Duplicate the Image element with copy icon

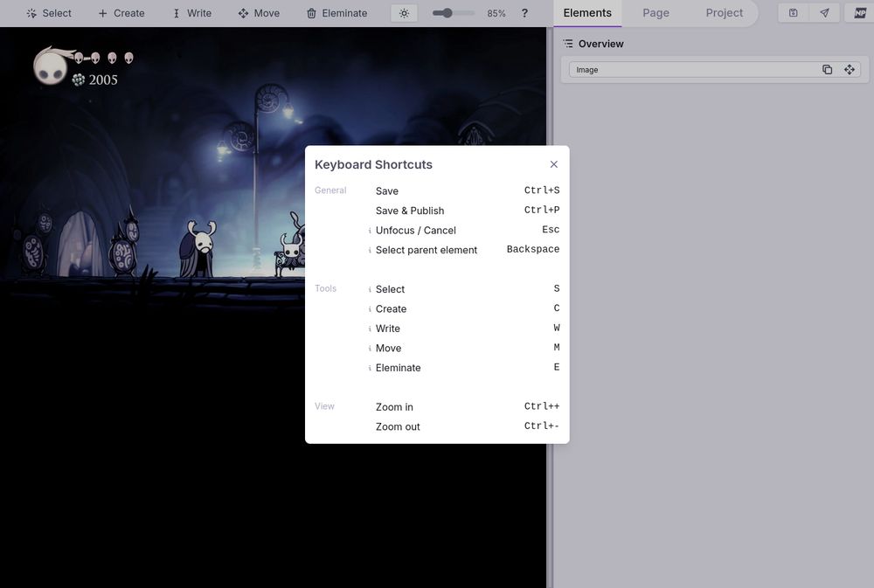827,70
